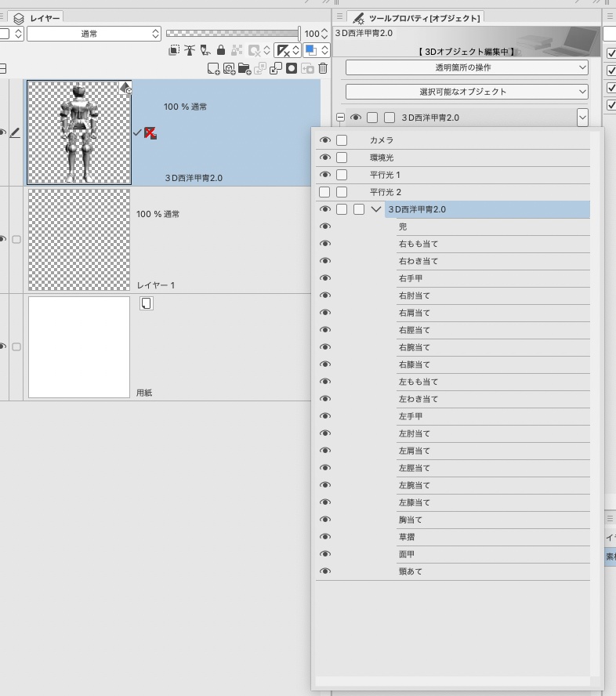
Task: Create a new vector layer
Action: point(229,68)
